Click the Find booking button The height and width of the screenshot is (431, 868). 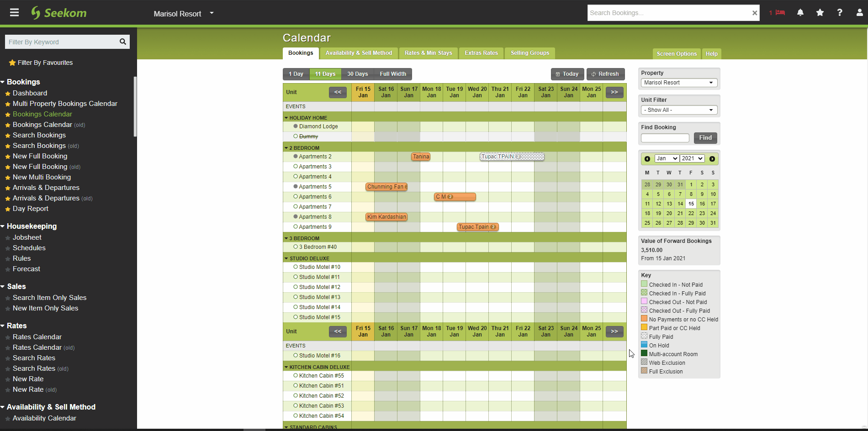tap(705, 138)
